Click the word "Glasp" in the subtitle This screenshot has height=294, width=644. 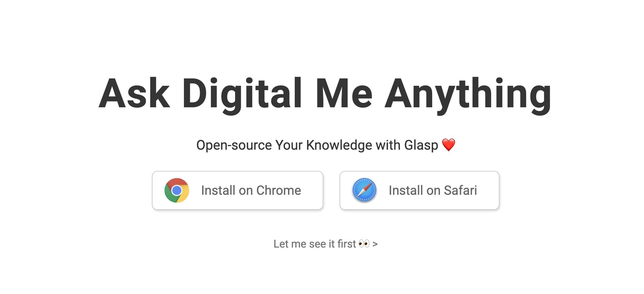421,145
